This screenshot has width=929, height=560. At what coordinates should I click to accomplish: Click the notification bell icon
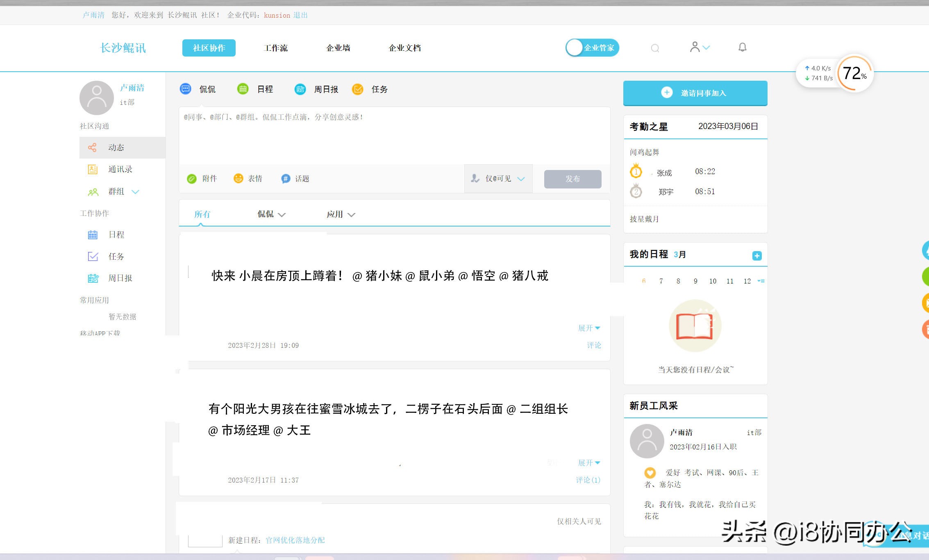tap(742, 47)
